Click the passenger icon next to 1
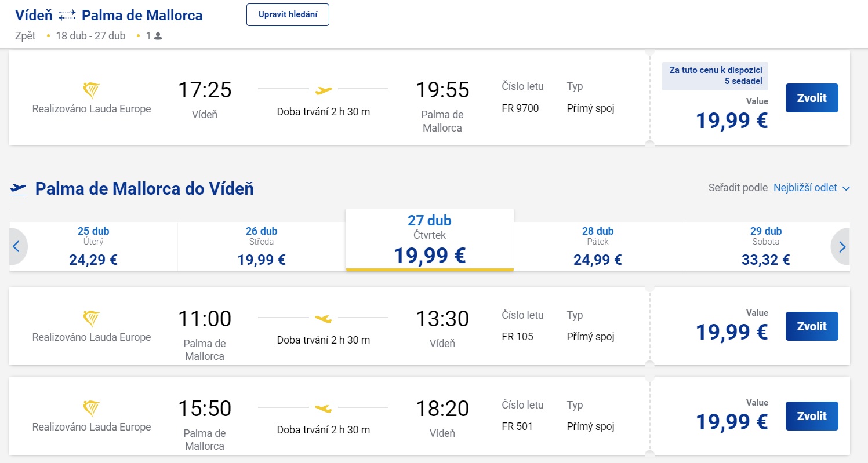868x463 pixels. (158, 36)
